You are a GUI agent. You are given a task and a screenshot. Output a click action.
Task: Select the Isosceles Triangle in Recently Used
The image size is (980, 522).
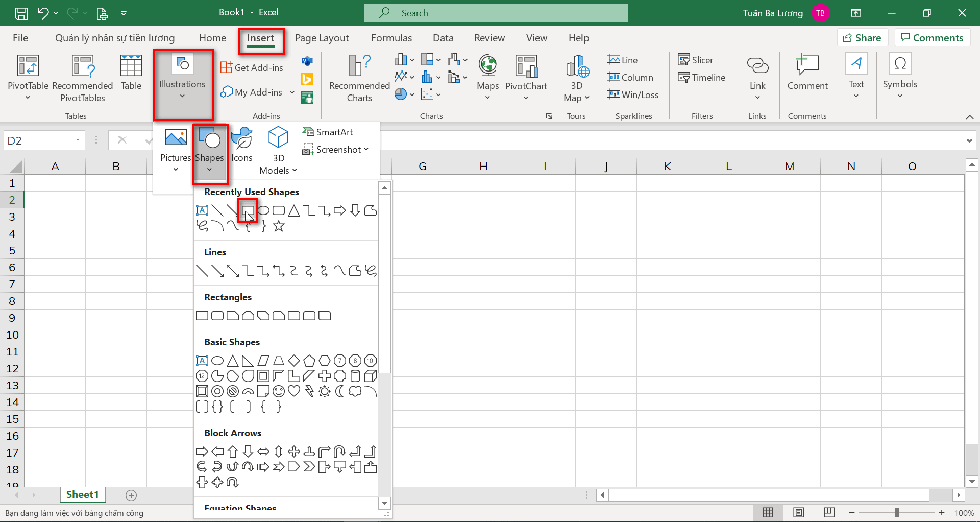point(294,210)
